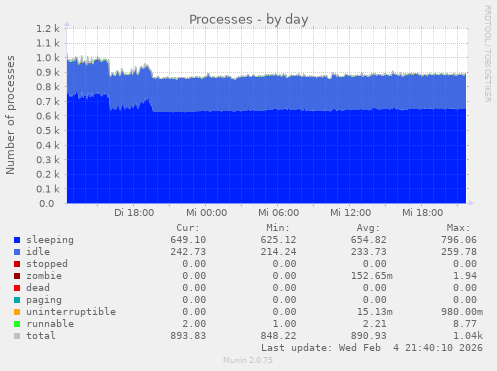
Task: Click idle current value 242.73
Action: click(188, 252)
